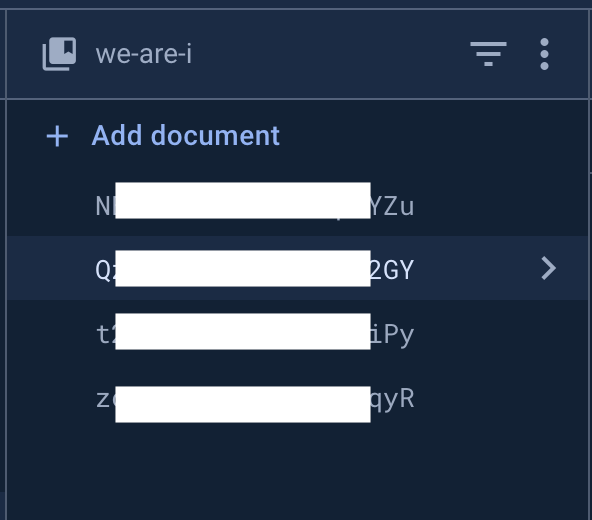Click the empty highlighted area between 2GY and chevron
This screenshot has width=592, height=520.
click(x=477, y=268)
